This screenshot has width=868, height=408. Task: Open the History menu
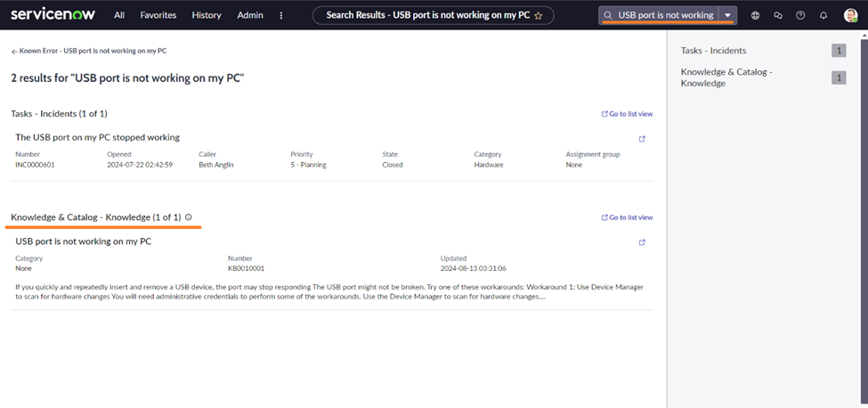click(x=207, y=15)
